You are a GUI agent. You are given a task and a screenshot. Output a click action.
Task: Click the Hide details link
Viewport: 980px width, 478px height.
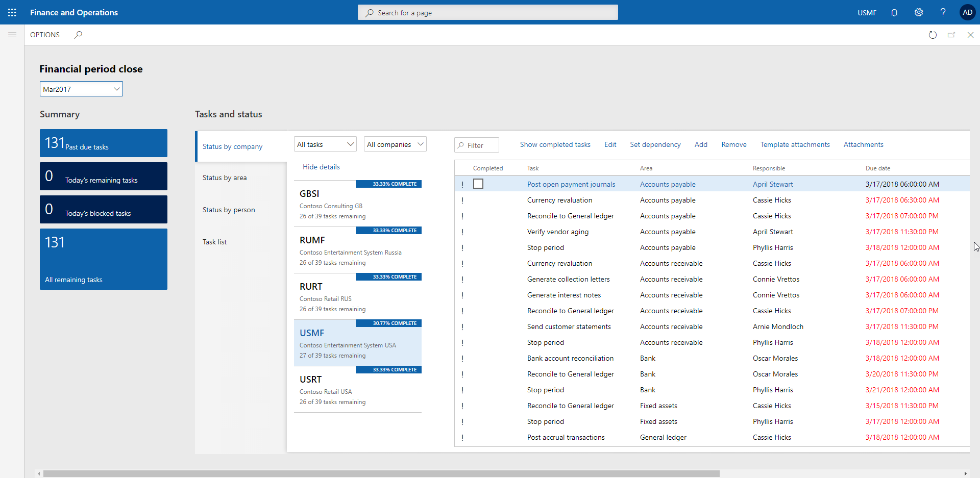(x=321, y=167)
